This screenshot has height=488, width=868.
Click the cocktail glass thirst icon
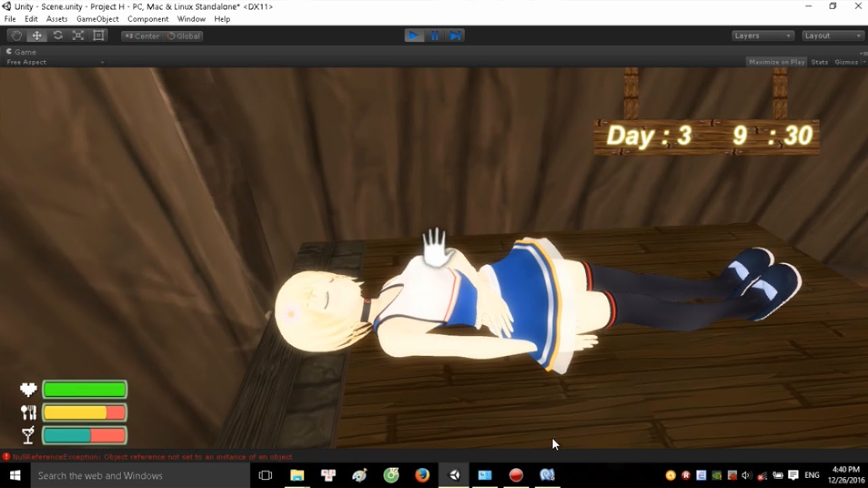click(28, 435)
